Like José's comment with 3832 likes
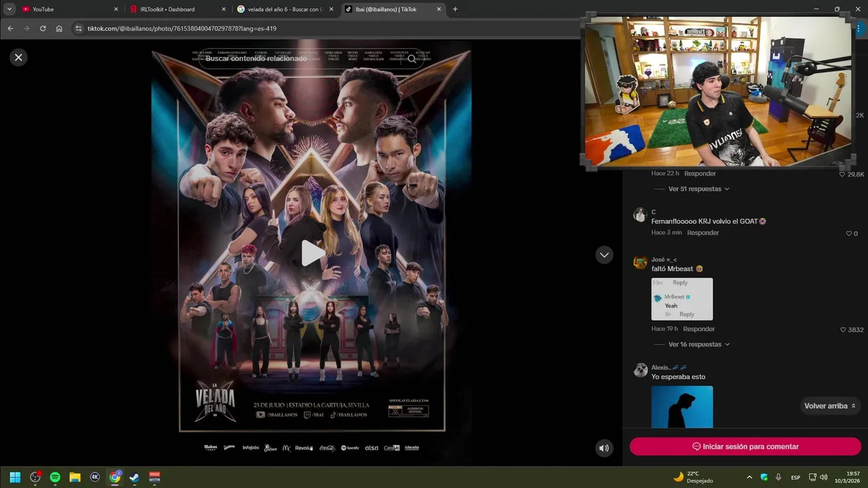 click(843, 330)
